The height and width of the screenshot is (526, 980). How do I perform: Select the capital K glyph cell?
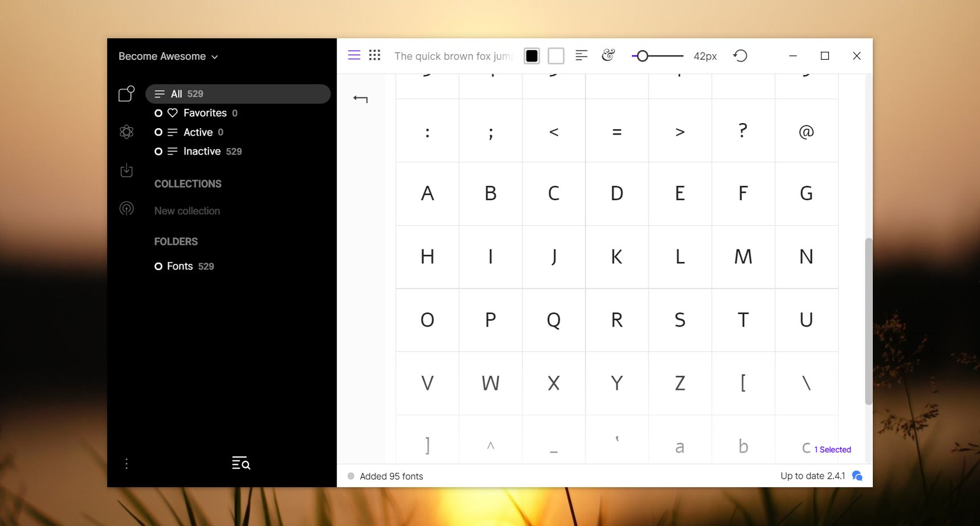(x=617, y=257)
